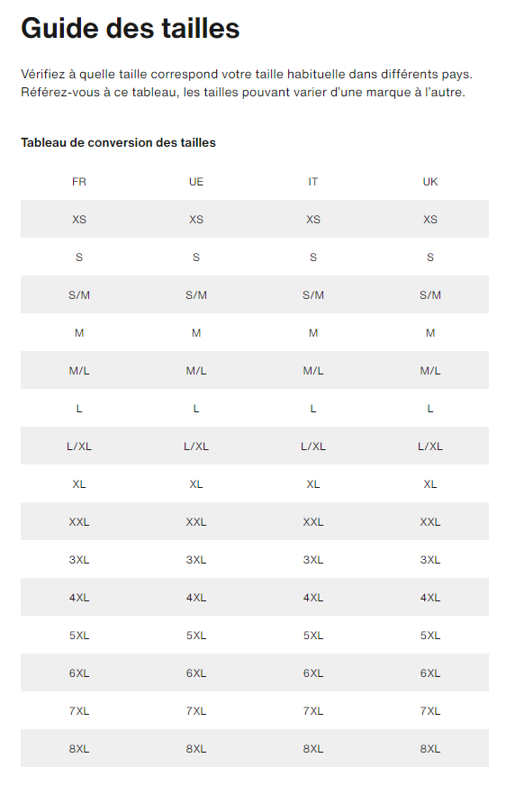506x812 pixels.
Task: Select the XXL cell in FR column
Action: (x=79, y=522)
